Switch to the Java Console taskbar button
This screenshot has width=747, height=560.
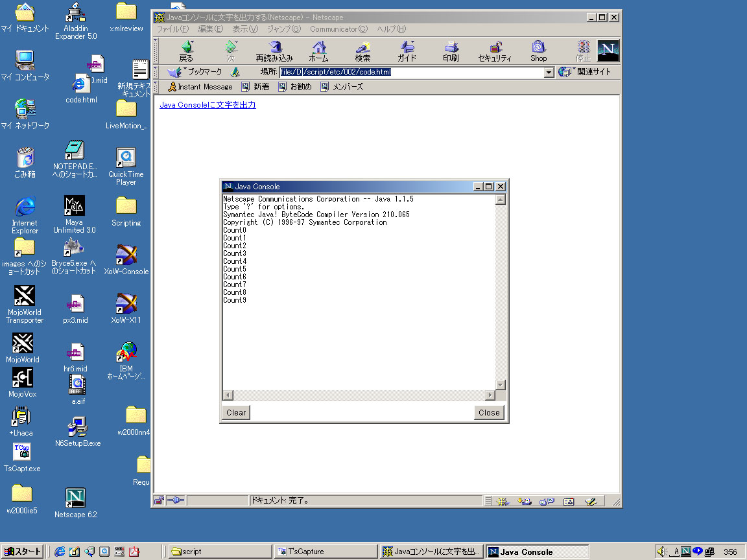pyautogui.click(x=538, y=552)
